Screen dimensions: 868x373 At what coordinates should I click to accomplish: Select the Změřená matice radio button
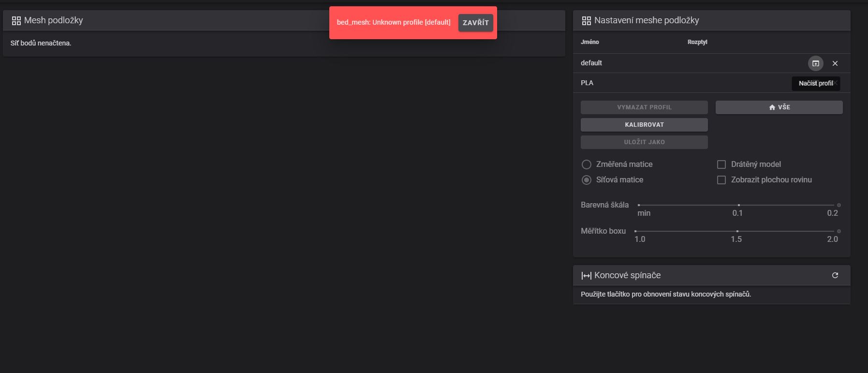click(587, 164)
